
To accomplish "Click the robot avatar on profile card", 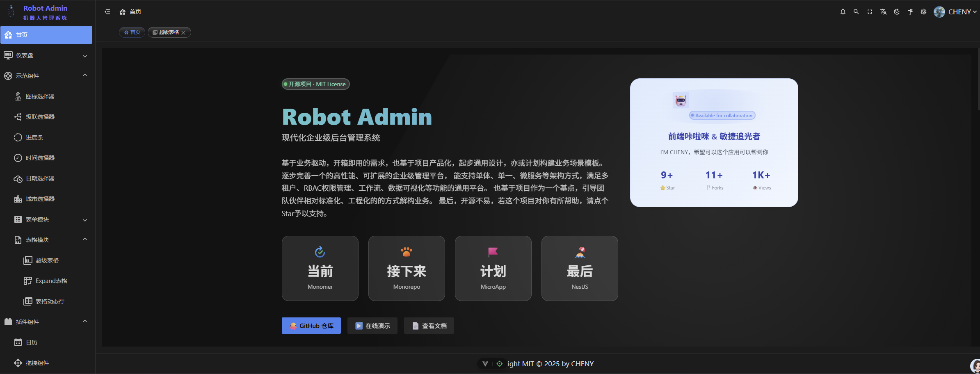I will click(x=681, y=100).
